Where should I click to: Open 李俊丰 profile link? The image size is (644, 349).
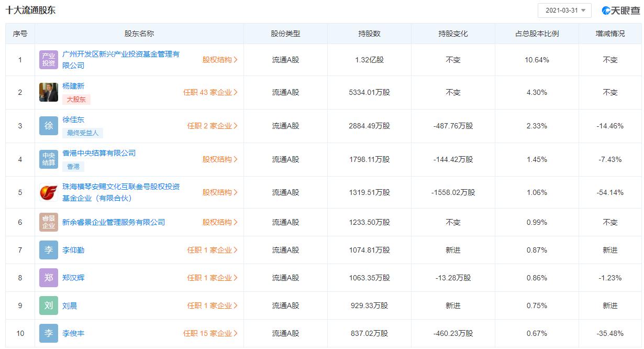coord(73,333)
